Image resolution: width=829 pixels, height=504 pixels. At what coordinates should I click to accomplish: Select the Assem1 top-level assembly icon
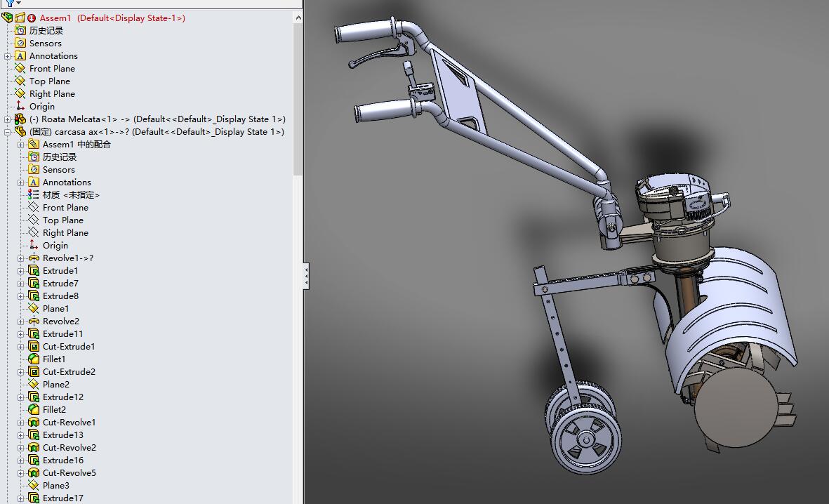[8, 18]
